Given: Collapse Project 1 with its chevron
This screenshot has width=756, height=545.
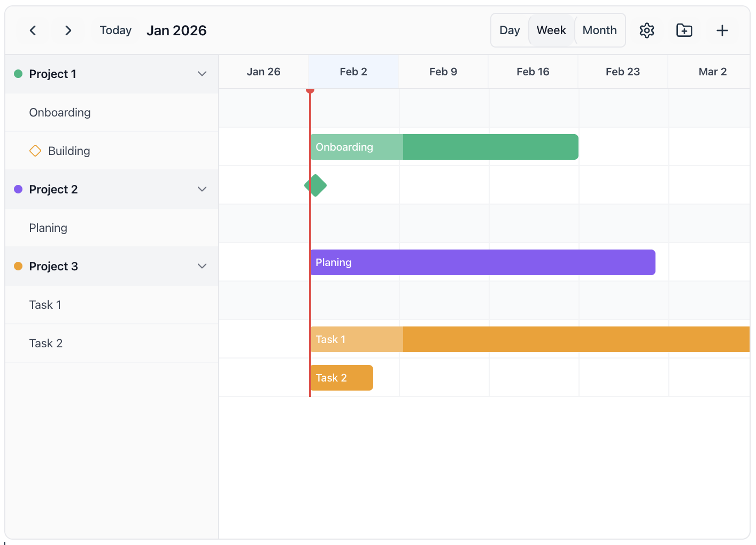Looking at the screenshot, I should (x=202, y=73).
